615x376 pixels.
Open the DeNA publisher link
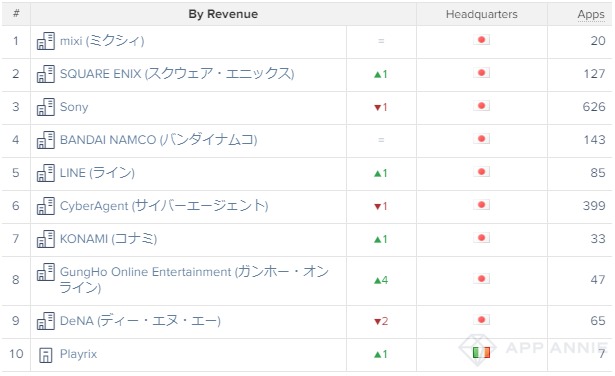coord(140,321)
